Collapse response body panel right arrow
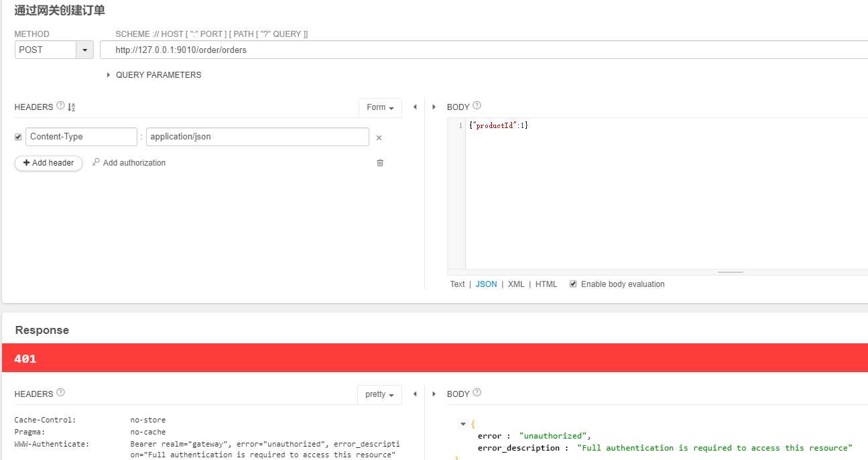868x460 pixels. pos(434,394)
